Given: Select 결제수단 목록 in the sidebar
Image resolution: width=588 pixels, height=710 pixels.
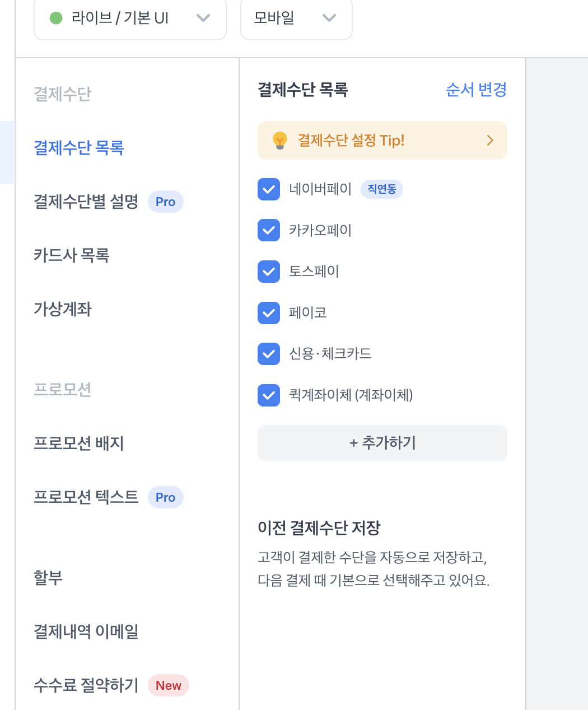Looking at the screenshot, I should (79, 148).
